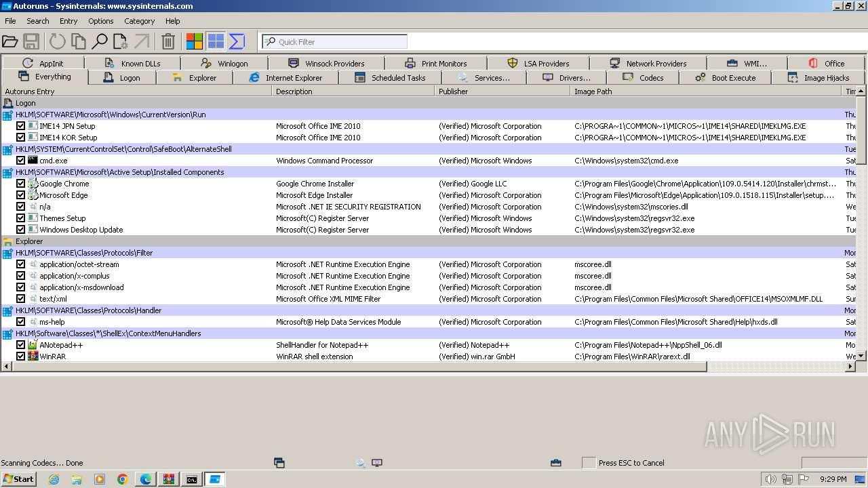Uncheck the IME14 KOR Setup entry
Viewport: 868px width, 488px height.
click(x=20, y=138)
